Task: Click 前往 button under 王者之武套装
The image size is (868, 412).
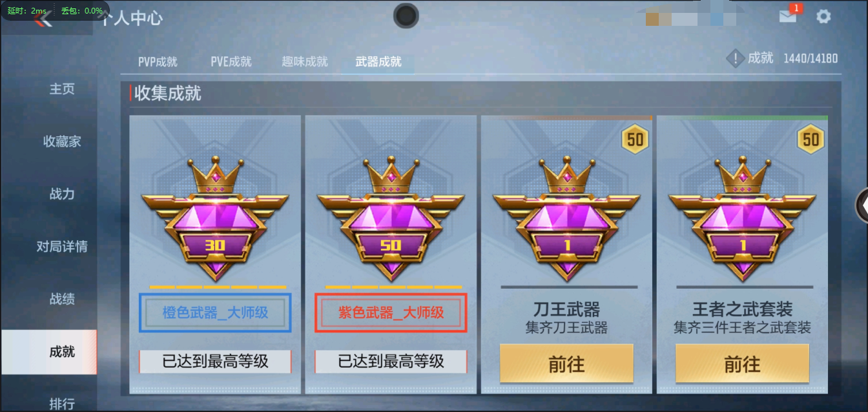Action: pos(742,364)
